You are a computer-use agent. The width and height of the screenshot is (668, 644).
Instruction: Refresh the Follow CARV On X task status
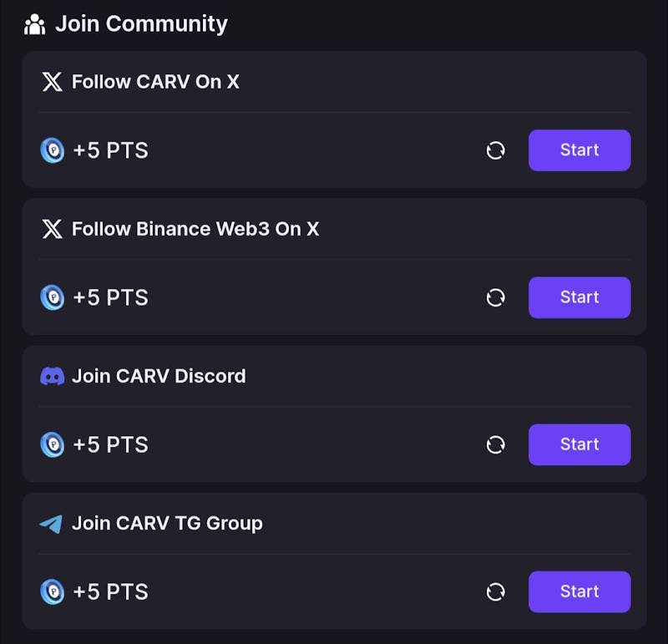click(x=495, y=150)
